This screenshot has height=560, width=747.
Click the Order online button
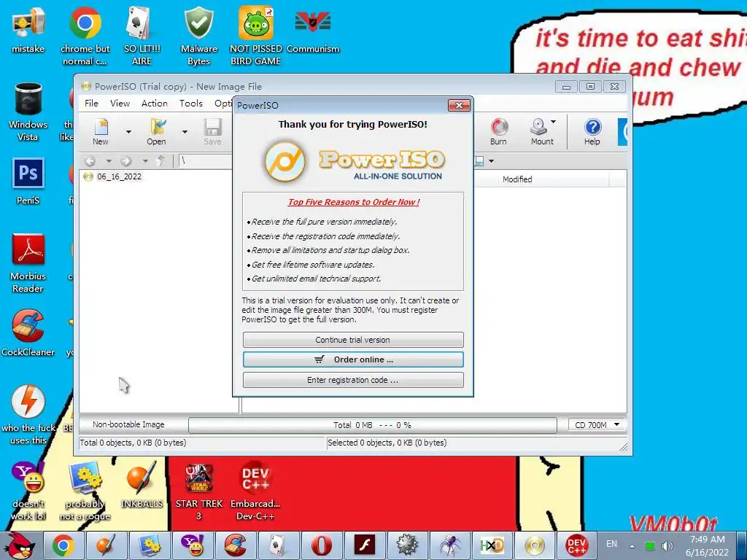pyautogui.click(x=353, y=359)
